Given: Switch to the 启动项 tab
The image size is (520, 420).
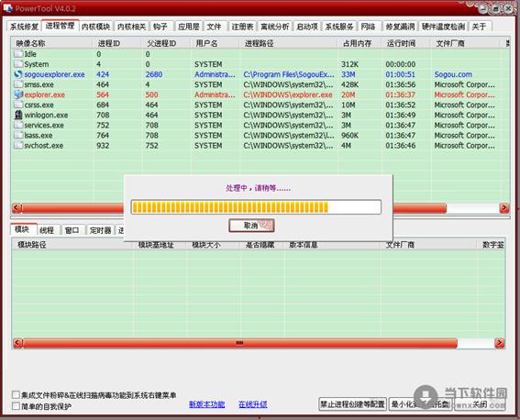Looking at the screenshot, I should pyautogui.click(x=306, y=27).
